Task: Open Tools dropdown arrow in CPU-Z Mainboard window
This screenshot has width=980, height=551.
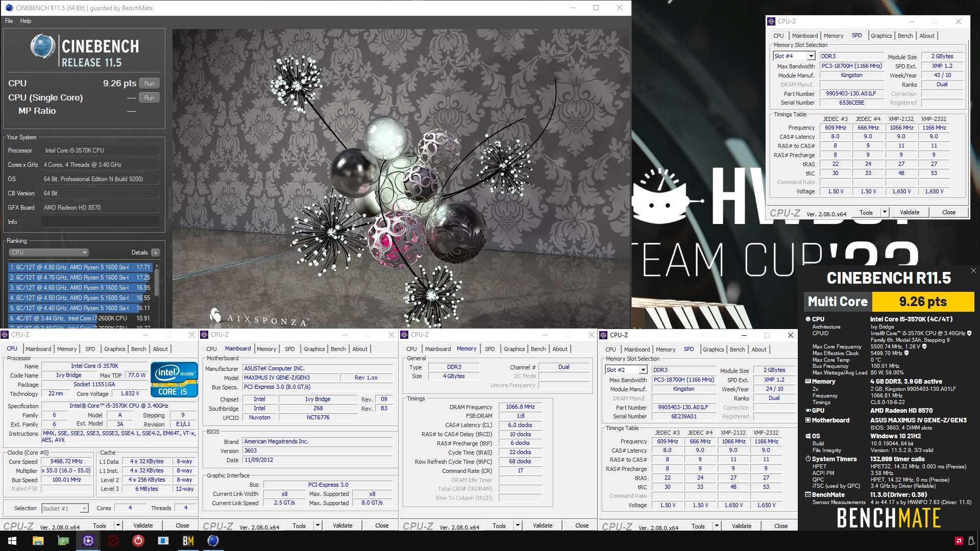Action: pos(317,525)
